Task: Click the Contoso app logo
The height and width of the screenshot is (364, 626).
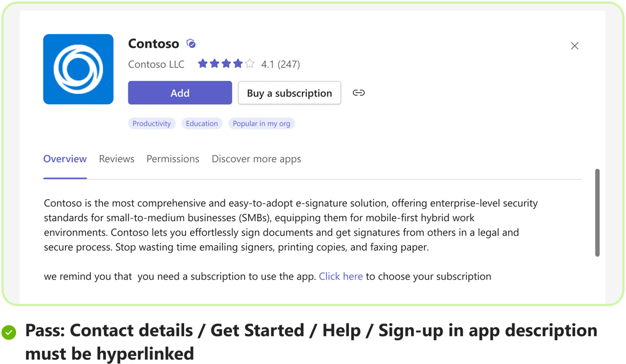Action: [x=78, y=69]
